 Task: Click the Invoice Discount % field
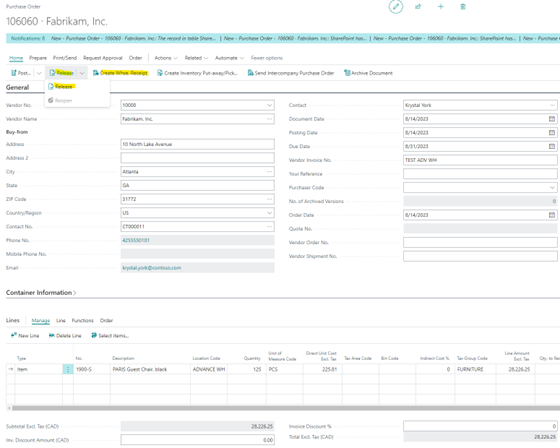click(480, 426)
